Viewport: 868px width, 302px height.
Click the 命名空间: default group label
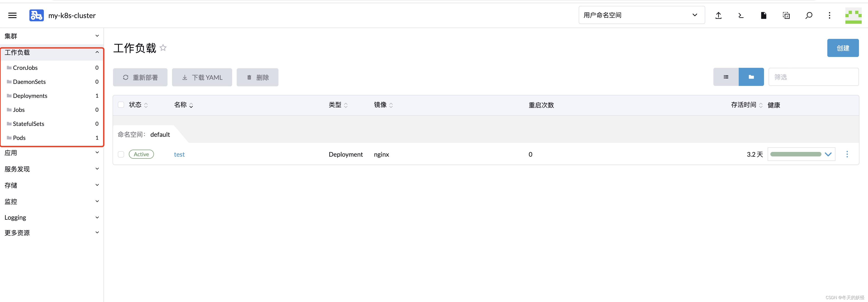[144, 134]
